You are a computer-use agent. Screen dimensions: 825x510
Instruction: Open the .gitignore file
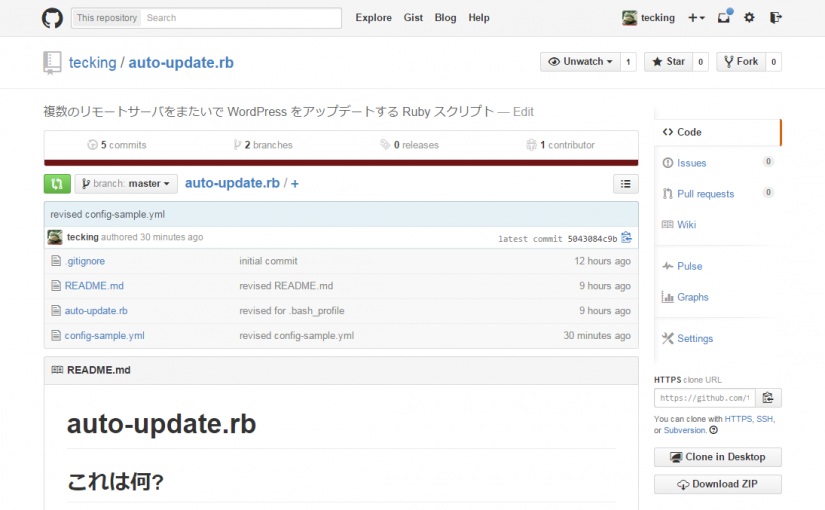point(85,261)
